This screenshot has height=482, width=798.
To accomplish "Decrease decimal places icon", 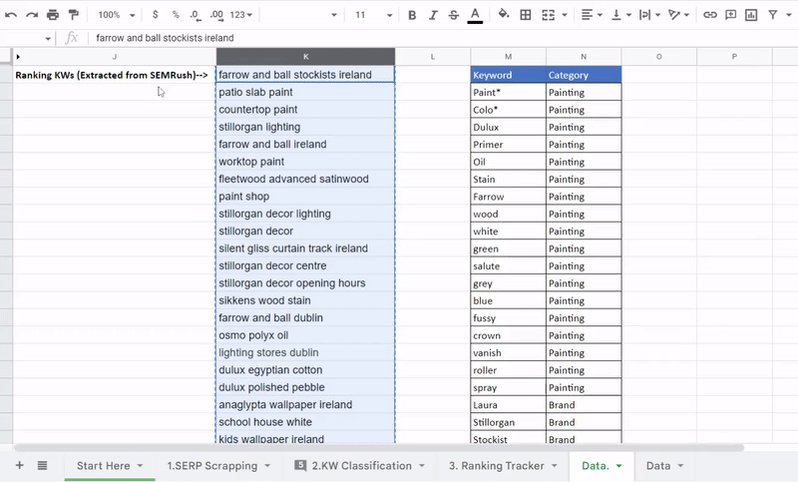I will (195, 15).
